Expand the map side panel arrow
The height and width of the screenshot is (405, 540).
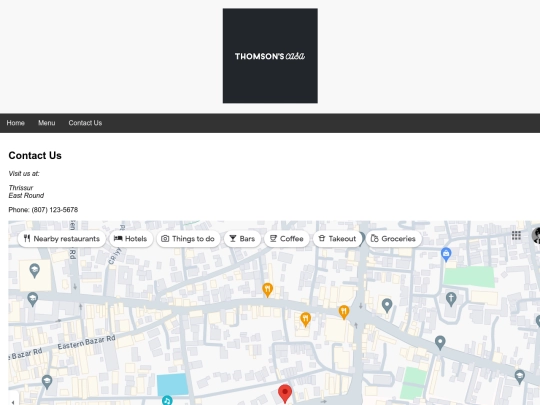[x=13, y=401]
